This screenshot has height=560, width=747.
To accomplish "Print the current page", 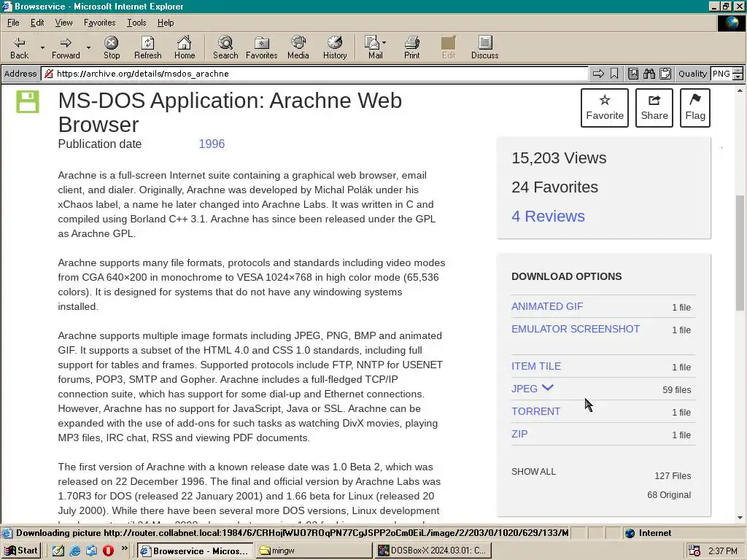I will (412, 47).
